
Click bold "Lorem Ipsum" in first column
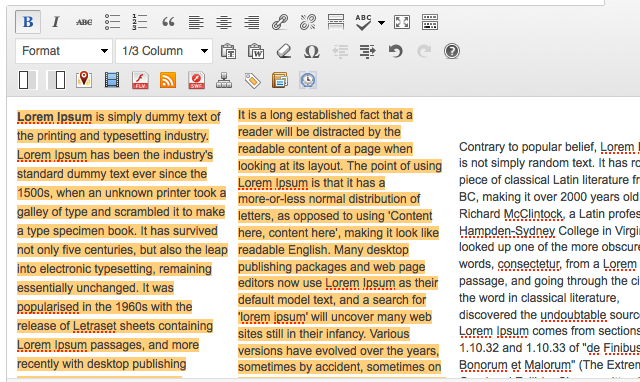54,117
